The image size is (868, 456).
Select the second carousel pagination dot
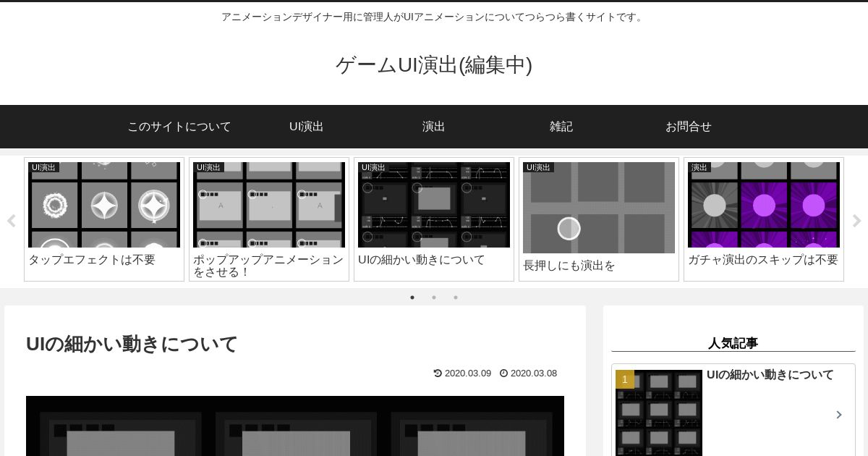[x=434, y=297]
